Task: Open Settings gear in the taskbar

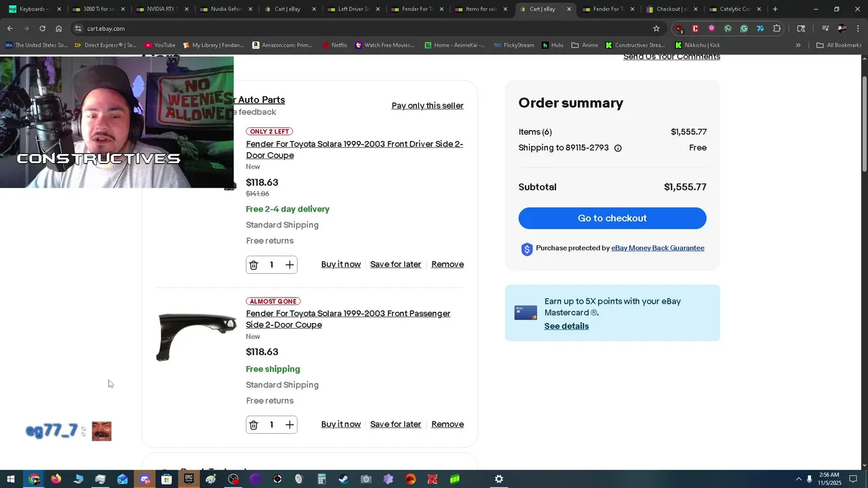Action: click(x=498, y=479)
